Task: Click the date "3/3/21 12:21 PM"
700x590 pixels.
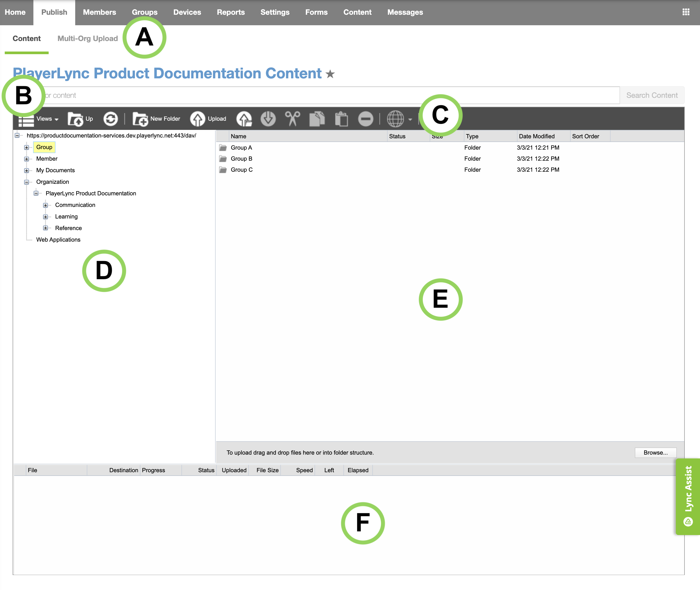Action: tap(538, 147)
